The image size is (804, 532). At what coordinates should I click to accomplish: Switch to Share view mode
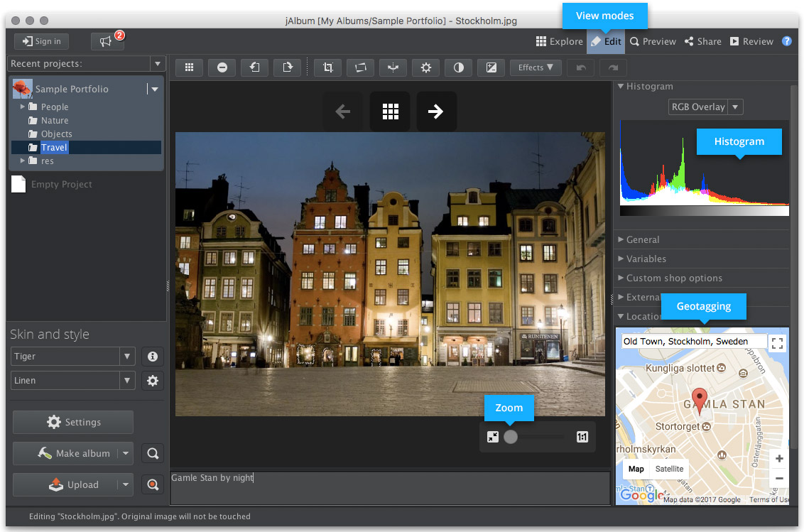703,42
